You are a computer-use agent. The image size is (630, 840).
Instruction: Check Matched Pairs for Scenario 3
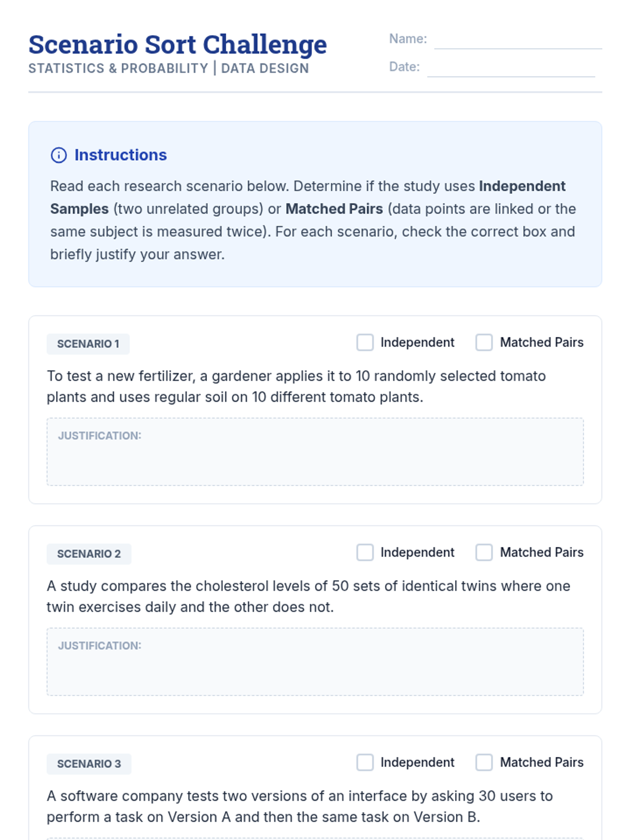(484, 762)
